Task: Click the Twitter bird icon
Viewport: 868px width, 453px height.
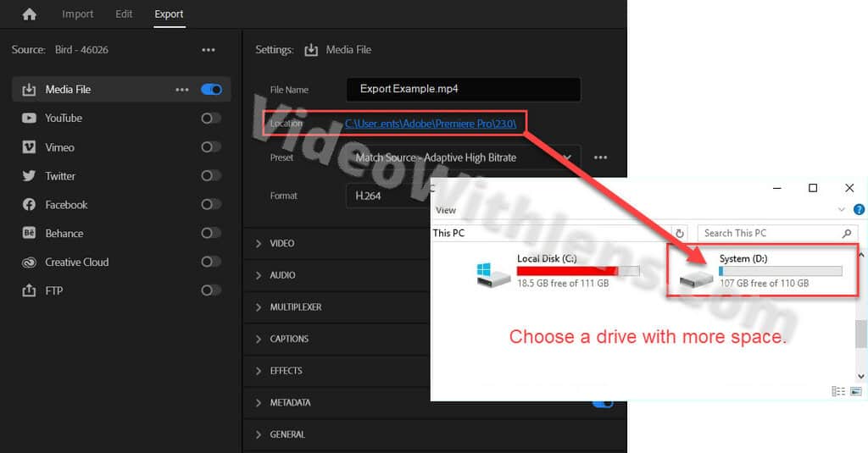Action: click(29, 176)
